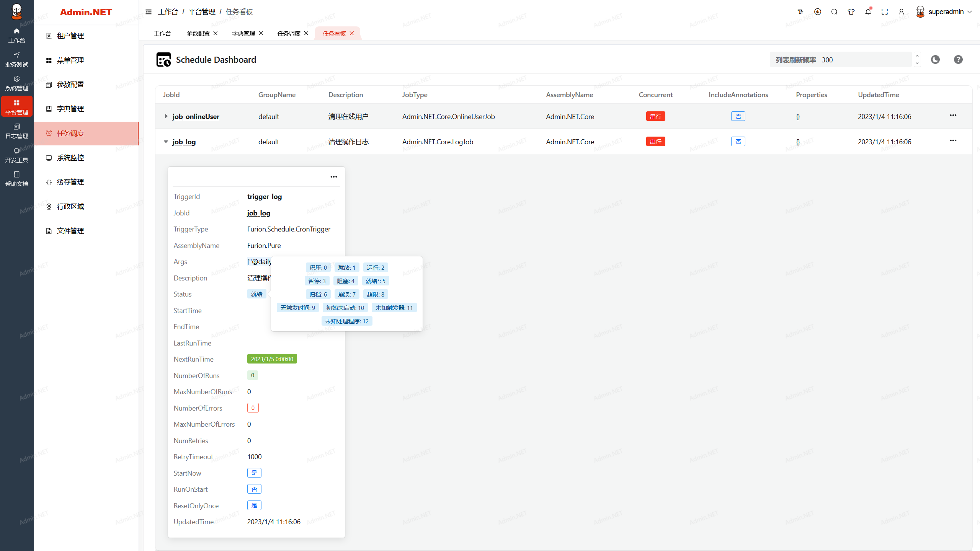The width and height of the screenshot is (980, 551).
Task: Open help question mark icon
Action: point(958,60)
